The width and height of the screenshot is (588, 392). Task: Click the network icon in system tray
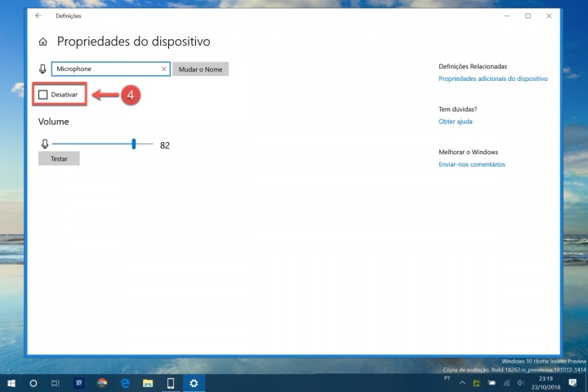click(506, 383)
